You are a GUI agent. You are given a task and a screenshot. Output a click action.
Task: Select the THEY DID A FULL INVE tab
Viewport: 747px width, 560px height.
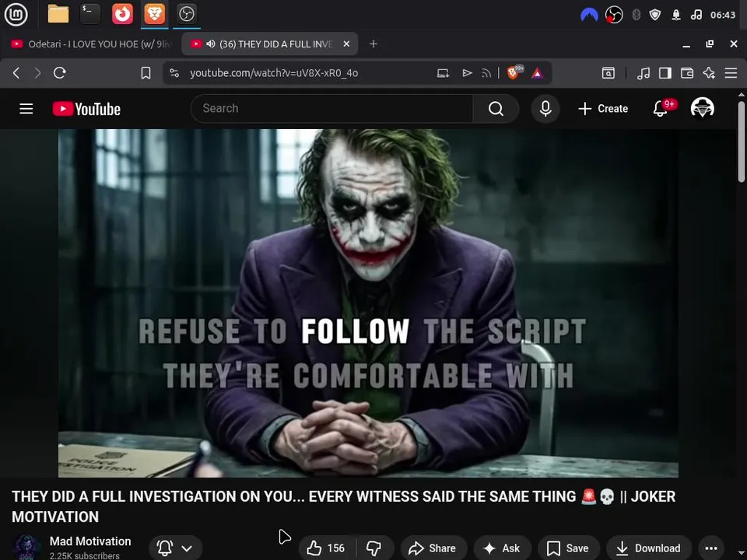click(269, 44)
